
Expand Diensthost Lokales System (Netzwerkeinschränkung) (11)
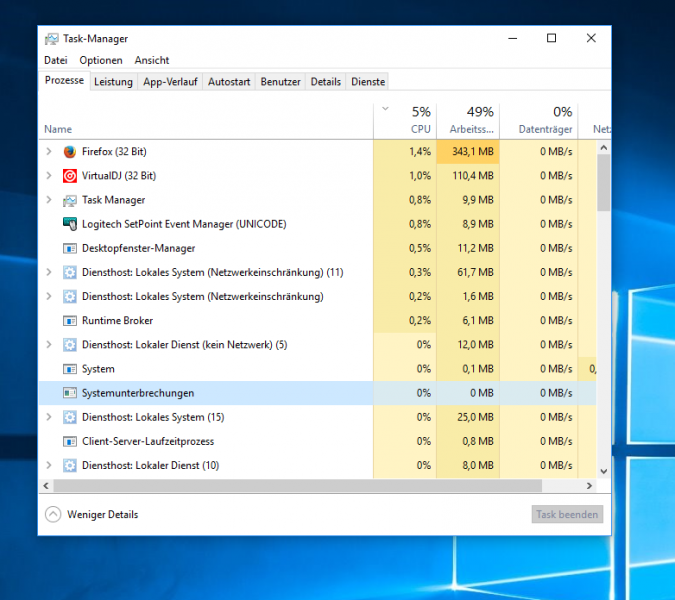tap(49, 272)
